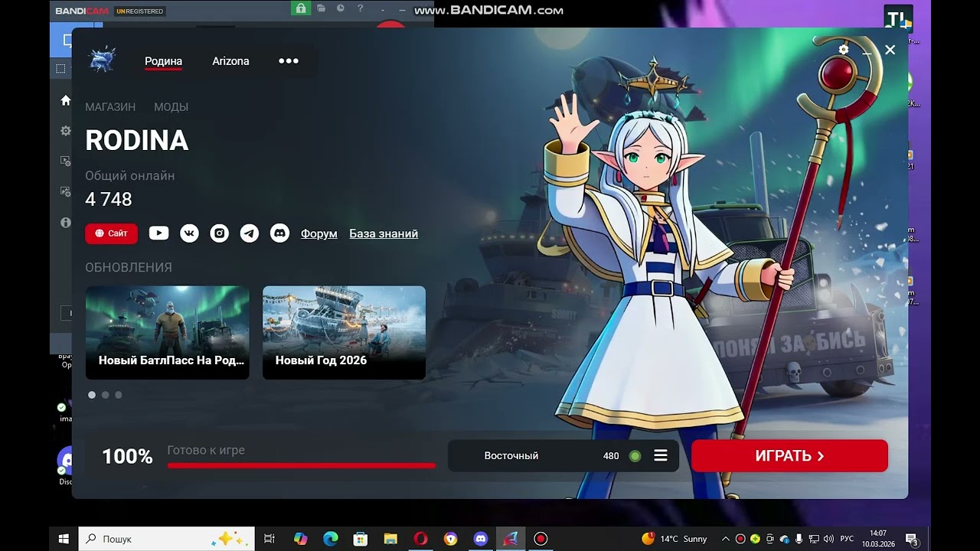
Task: Click the Bandicam record icon on taskbar
Action: point(541,539)
